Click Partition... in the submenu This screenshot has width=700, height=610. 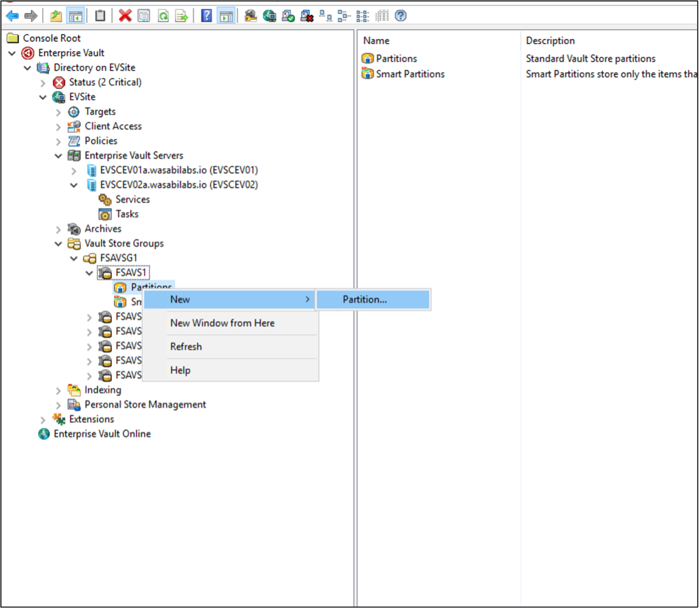point(373,299)
